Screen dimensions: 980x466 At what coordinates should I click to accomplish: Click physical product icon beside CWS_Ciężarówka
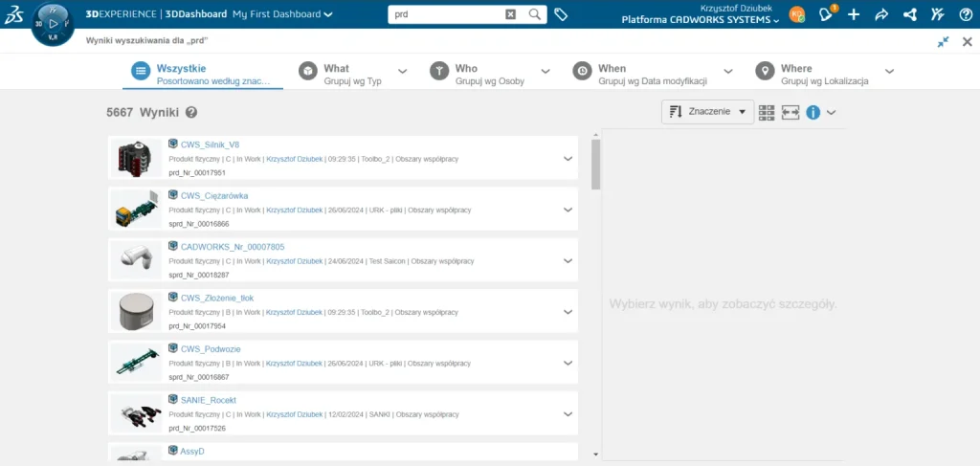173,195
